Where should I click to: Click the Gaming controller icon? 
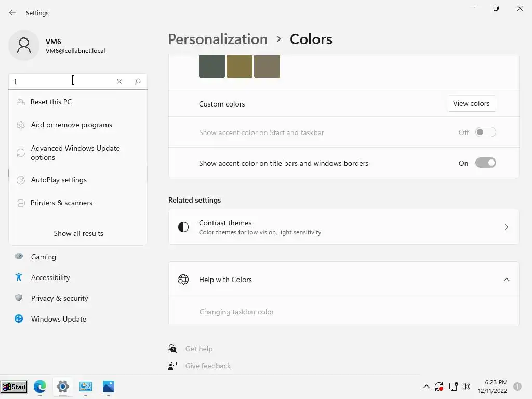[19, 256]
